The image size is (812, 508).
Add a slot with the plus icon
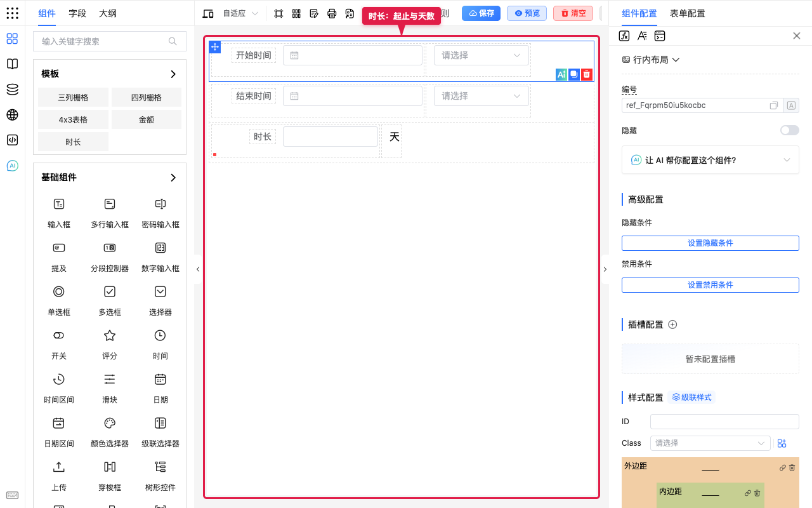click(673, 324)
